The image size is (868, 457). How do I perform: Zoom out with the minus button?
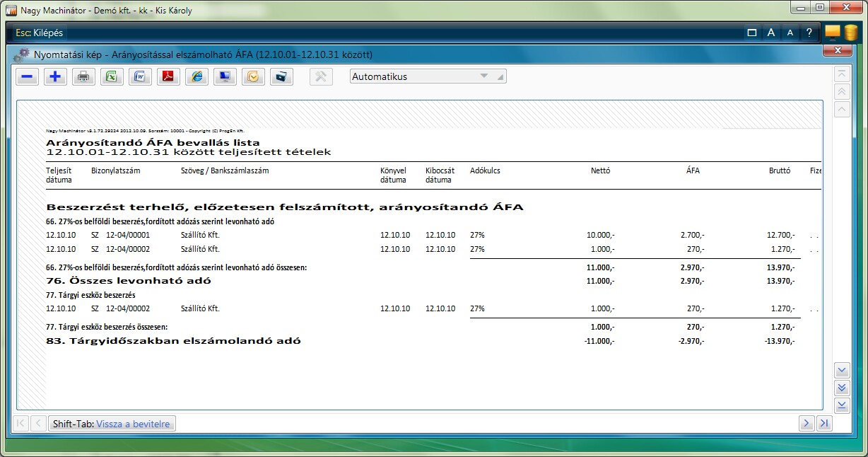(x=28, y=77)
